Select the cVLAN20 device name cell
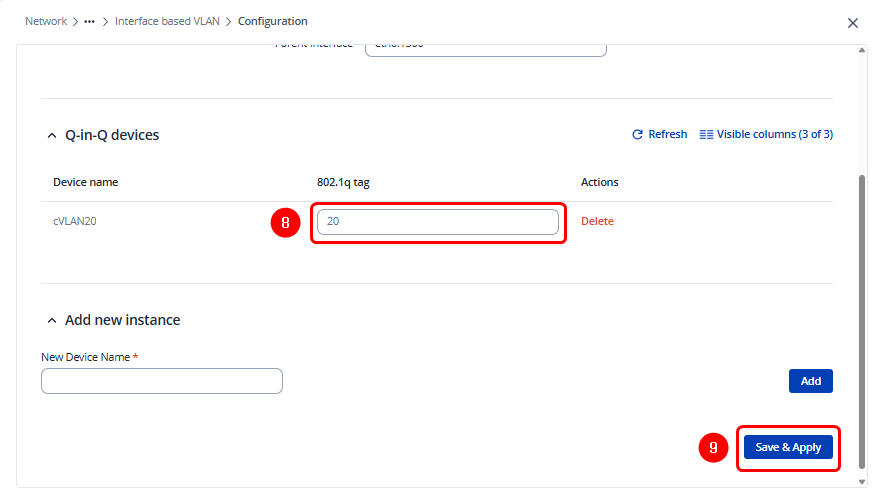The image size is (883, 502). point(75,222)
